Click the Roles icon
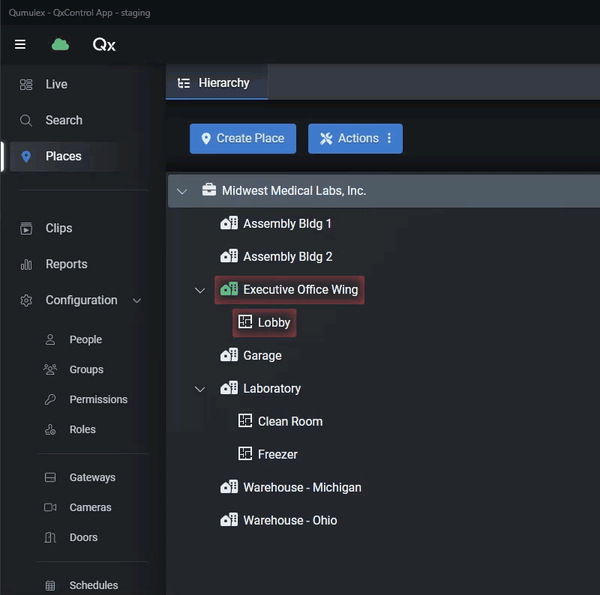The width and height of the screenshot is (600, 595). point(50,429)
